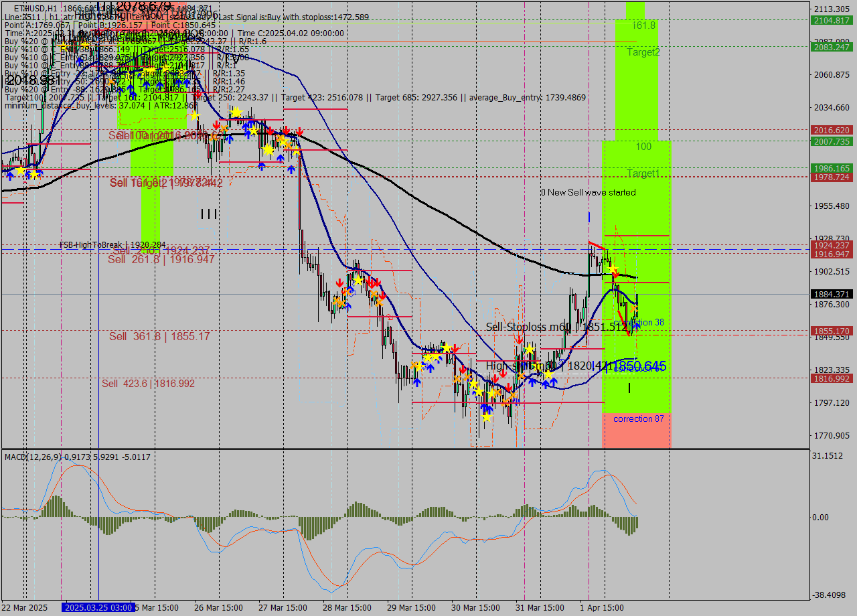Viewport: 857px width, 616px height.
Task: Click the red down arrow near the 1884 price area
Action: [x=615, y=275]
